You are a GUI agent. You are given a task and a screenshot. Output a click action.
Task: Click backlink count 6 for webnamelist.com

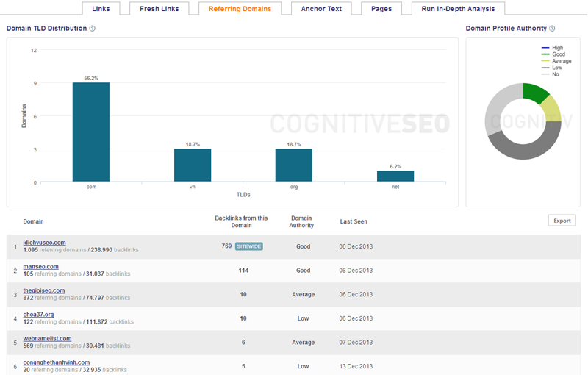(x=243, y=343)
